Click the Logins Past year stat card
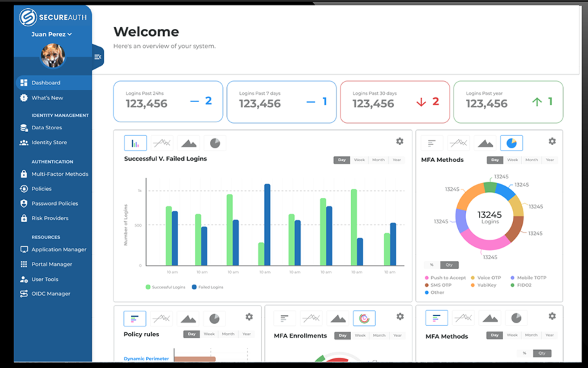 [508, 101]
